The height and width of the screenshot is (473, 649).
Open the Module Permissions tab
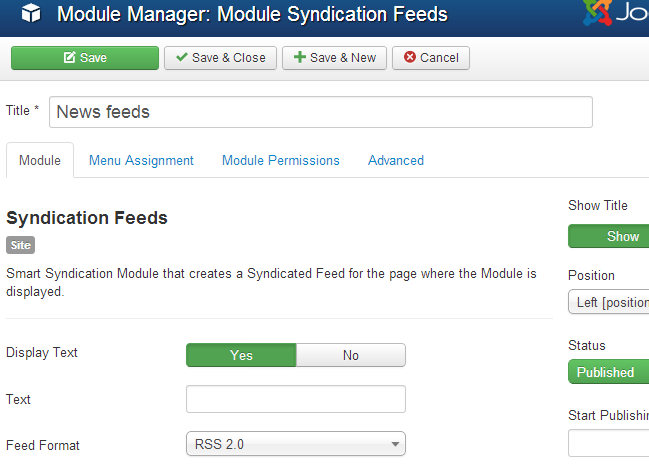[281, 160]
